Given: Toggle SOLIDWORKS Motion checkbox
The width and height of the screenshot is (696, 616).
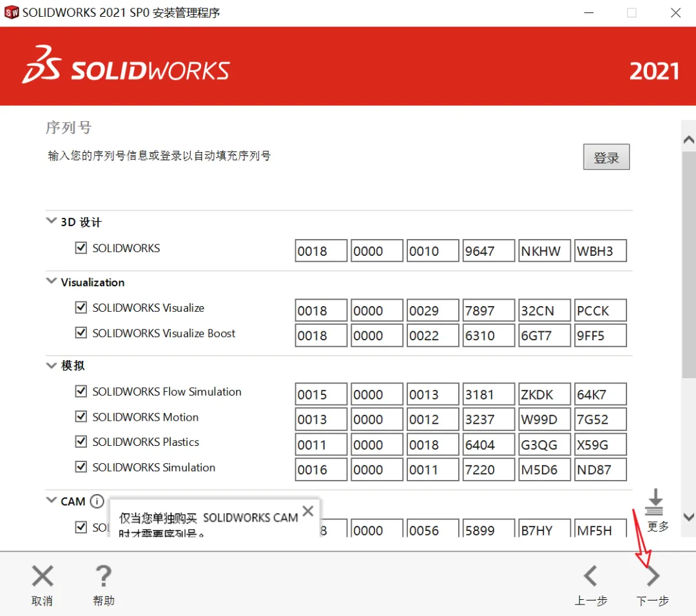Looking at the screenshot, I should click(81, 416).
